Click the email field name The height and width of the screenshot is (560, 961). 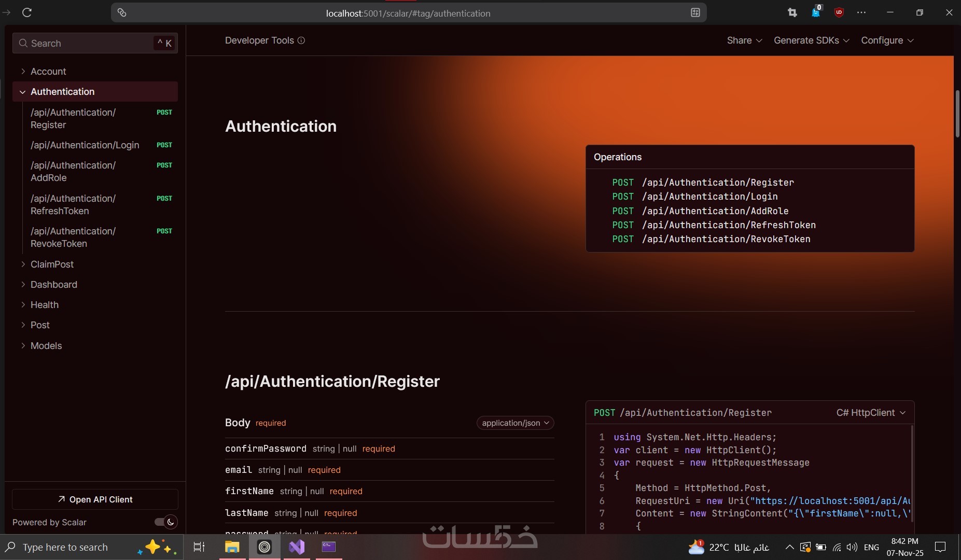point(239,470)
